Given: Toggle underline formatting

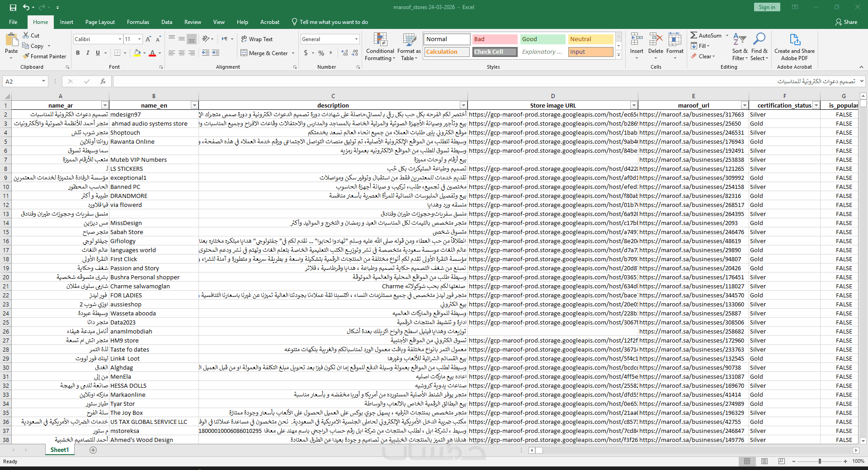Looking at the screenshot, I should pos(98,53).
